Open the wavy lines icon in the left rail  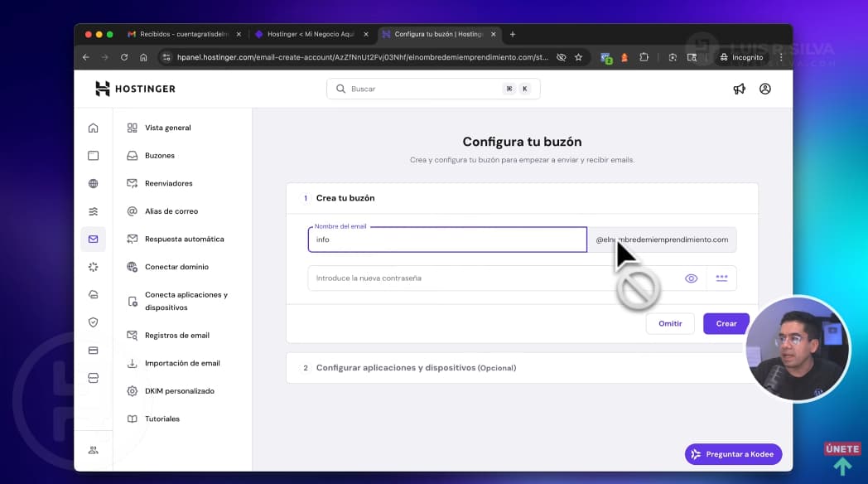pyautogui.click(x=93, y=211)
